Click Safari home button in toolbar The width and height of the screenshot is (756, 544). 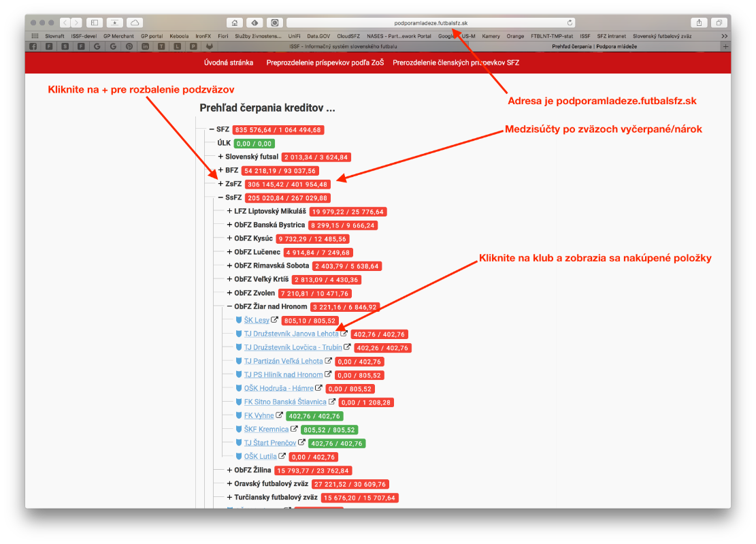tap(234, 22)
